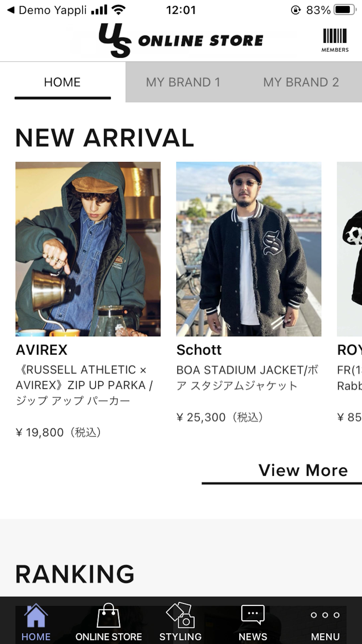Image resolution: width=362 pixels, height=644 pixels.
Task: Tap the US Online Store logo
Action: coord(181,40)
